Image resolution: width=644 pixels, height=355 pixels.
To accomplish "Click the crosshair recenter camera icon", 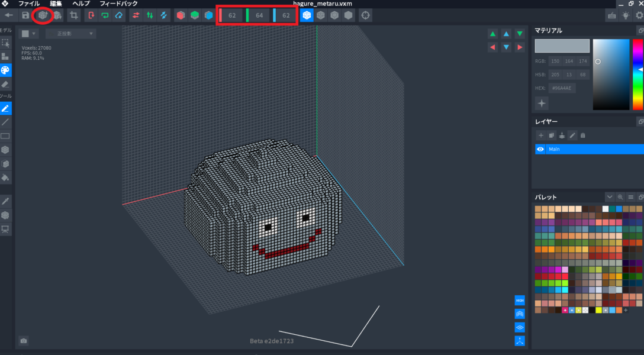I will tap(365, 15).
